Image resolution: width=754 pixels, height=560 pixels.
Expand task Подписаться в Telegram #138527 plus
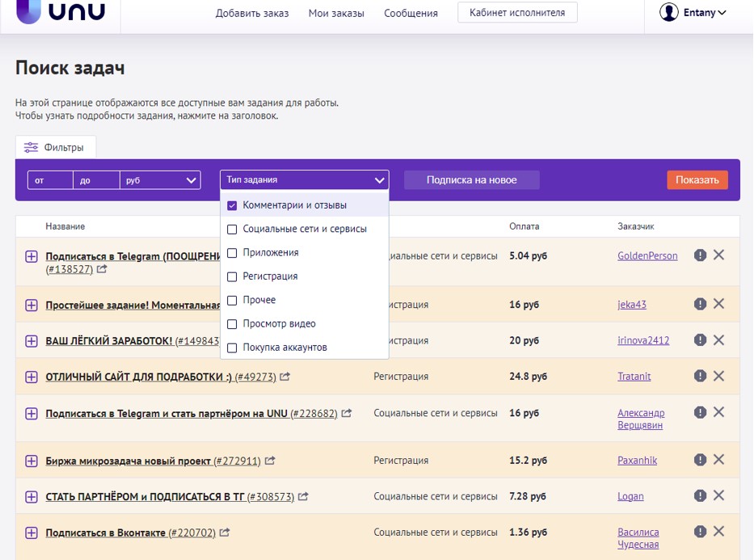pos(32,256)
